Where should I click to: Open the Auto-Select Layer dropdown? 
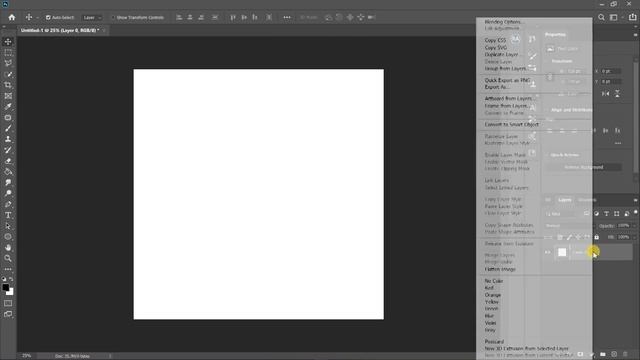pos(92,18)
